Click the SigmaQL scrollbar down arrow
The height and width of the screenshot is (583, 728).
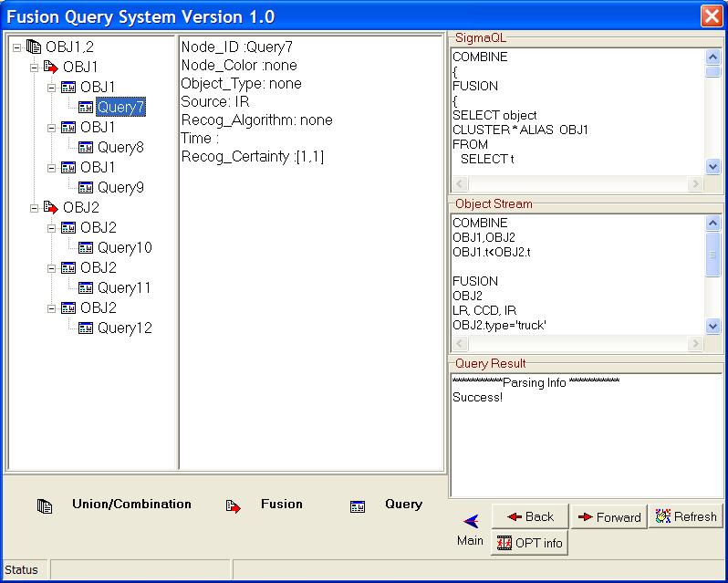[712, 166]
